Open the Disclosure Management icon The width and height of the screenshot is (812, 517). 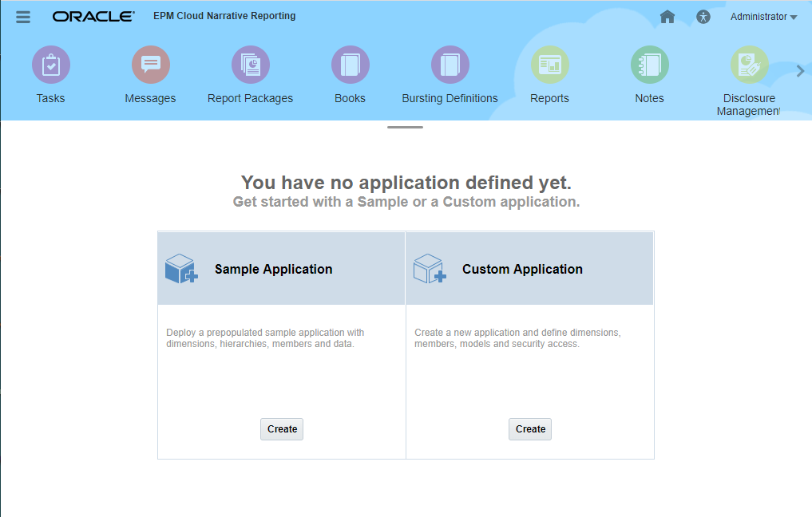[750, 65]
